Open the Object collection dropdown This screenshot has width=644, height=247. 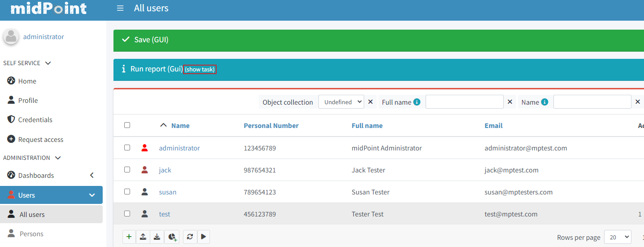[341, 102]
